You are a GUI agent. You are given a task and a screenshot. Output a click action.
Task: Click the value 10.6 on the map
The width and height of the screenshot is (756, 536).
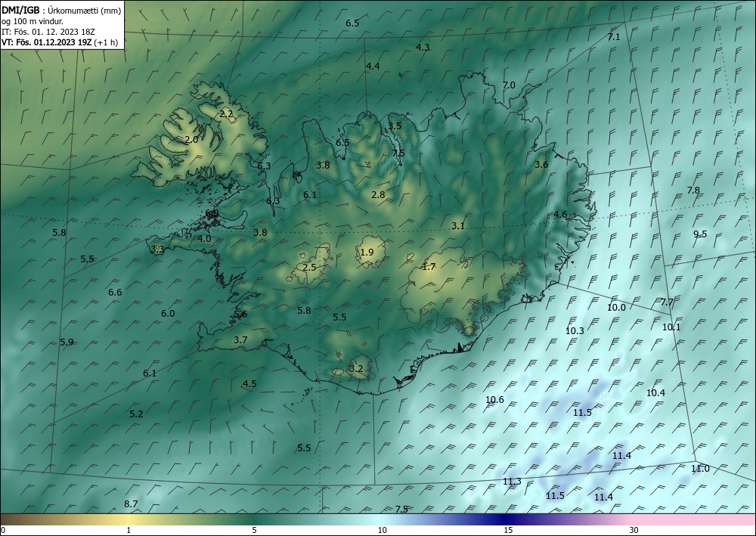(494, 400)
